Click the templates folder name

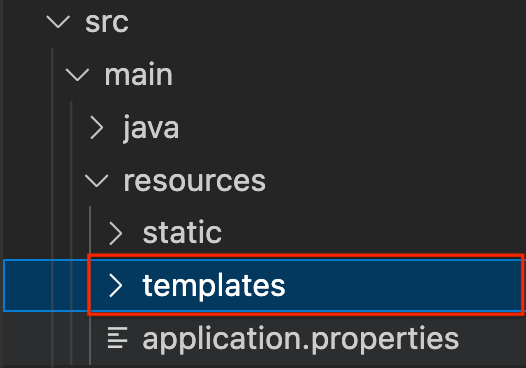pyautogui.click(x=214, y=286)
